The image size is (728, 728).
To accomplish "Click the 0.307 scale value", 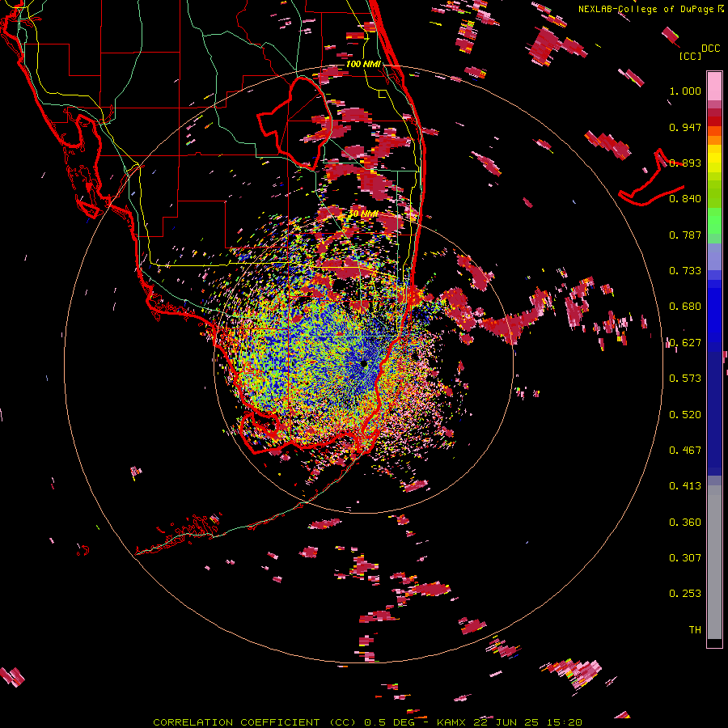I will click(x=685, y=558).
